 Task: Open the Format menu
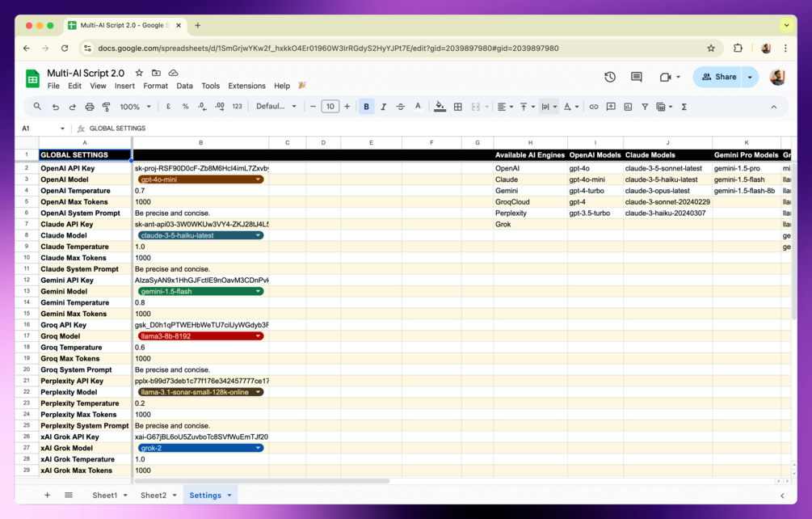[x=155, y=86]
